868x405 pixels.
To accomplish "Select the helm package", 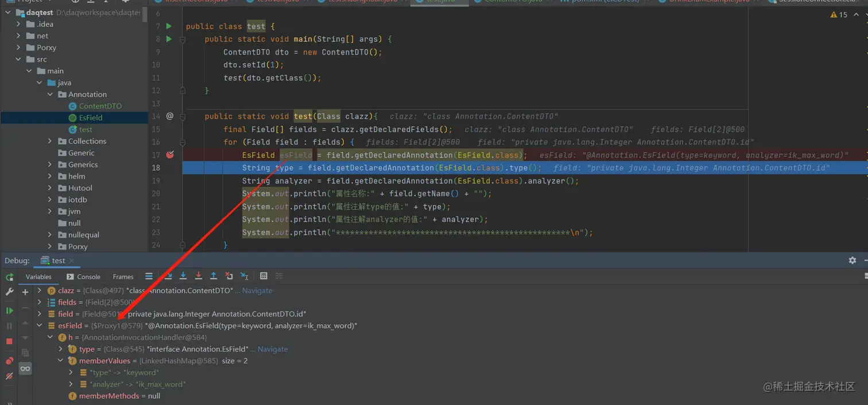I will pos(72,176).
